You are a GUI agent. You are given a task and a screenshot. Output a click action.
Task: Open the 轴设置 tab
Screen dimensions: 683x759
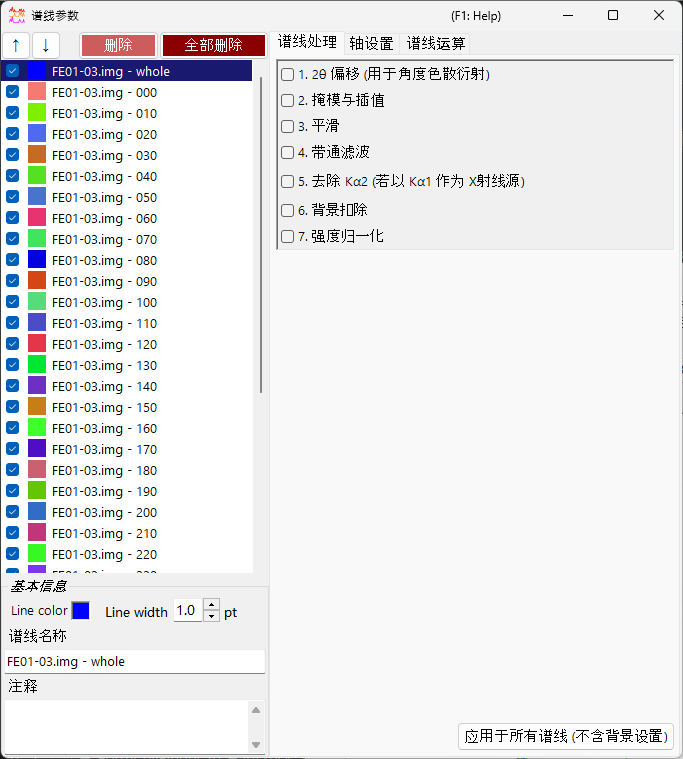click(371, 44)
